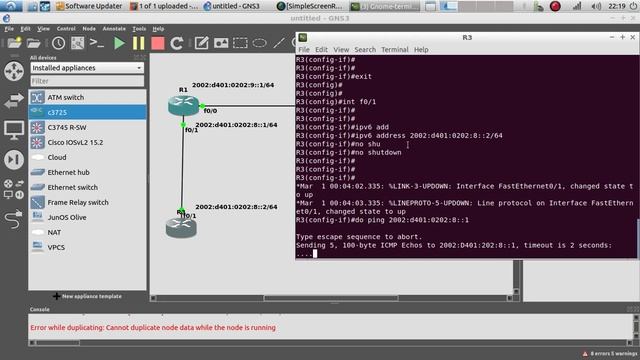
Task: Select c3725 router in device list
Action: (x=87, y=112)
